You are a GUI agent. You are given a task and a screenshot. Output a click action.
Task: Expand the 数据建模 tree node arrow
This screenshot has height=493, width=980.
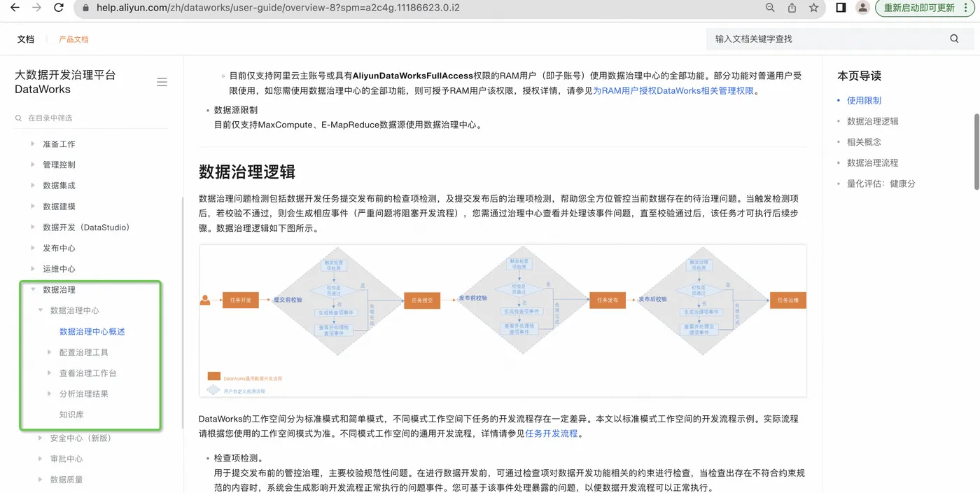click(x=33, y=206)
